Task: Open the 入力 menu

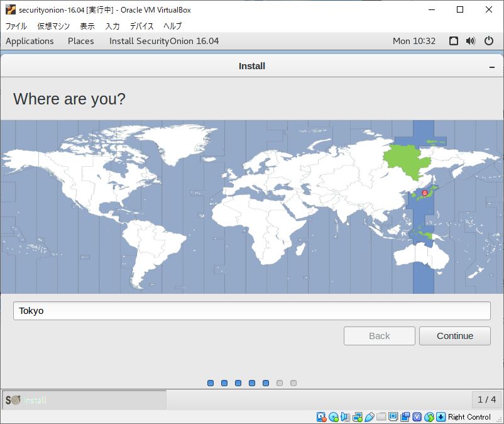Action: point(112,26)
